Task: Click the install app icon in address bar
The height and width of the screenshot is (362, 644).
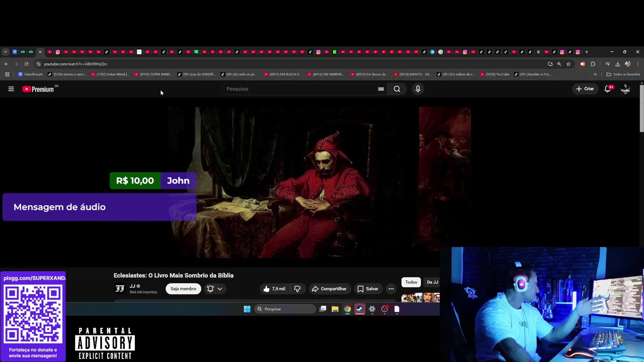Action: click(550, 64)
